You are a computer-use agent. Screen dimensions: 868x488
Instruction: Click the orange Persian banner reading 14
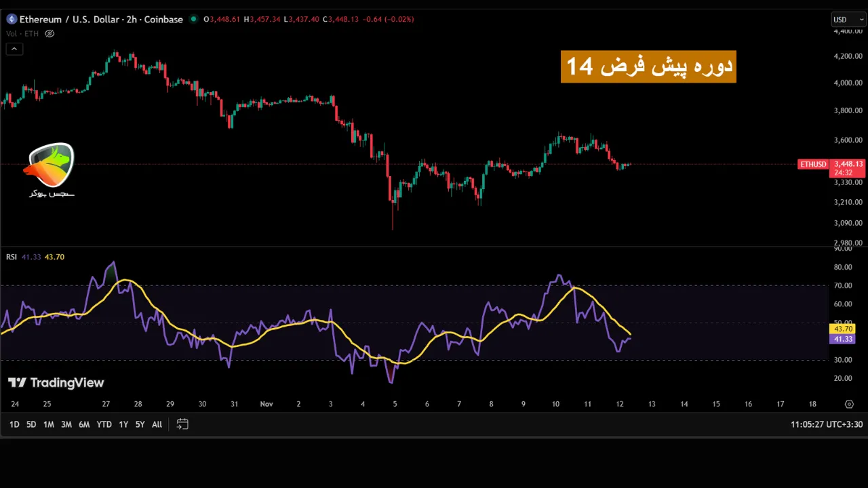pos(648,66)
